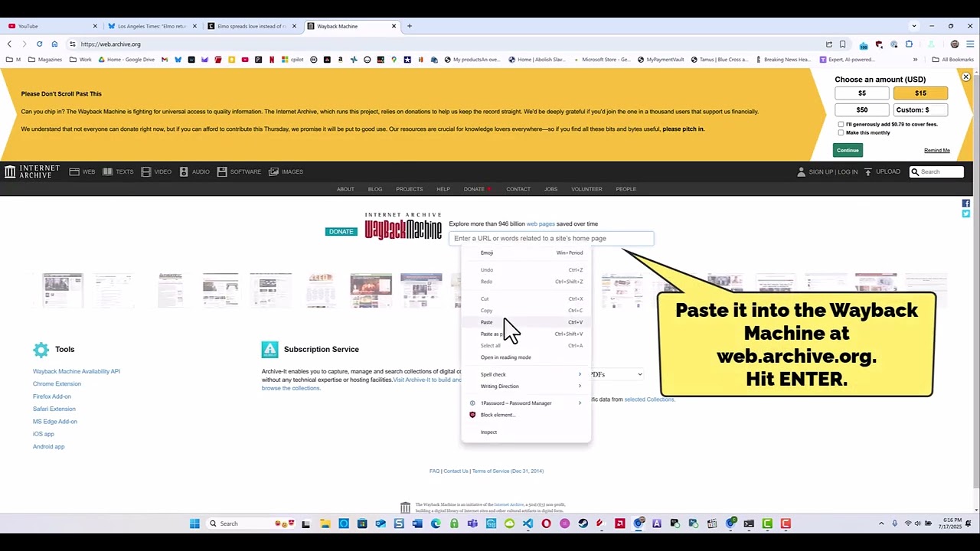980x551 pixels.
Task: Open the browser extensions puzzle icon
Action: [x=909, y=44]
